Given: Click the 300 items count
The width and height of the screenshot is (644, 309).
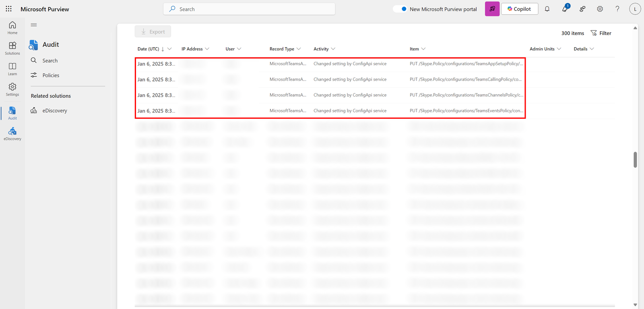Looking at the screenshot, I should (573, 33).
